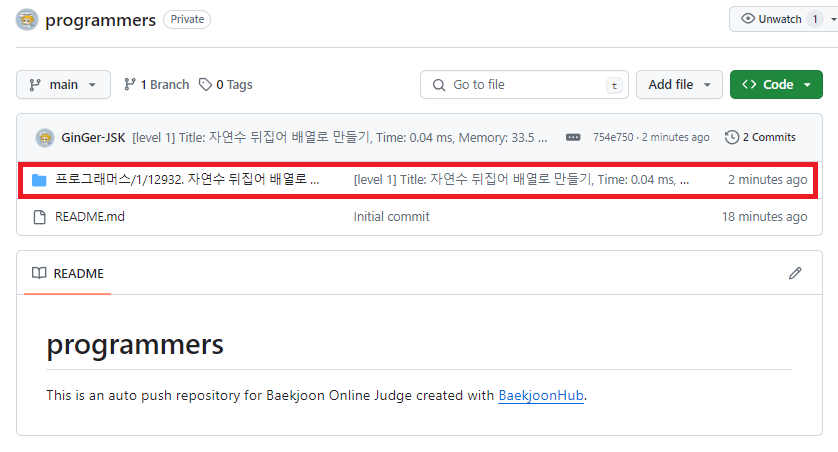
Task: Open the green Code dropdown button
Action: tap(776, 84)
